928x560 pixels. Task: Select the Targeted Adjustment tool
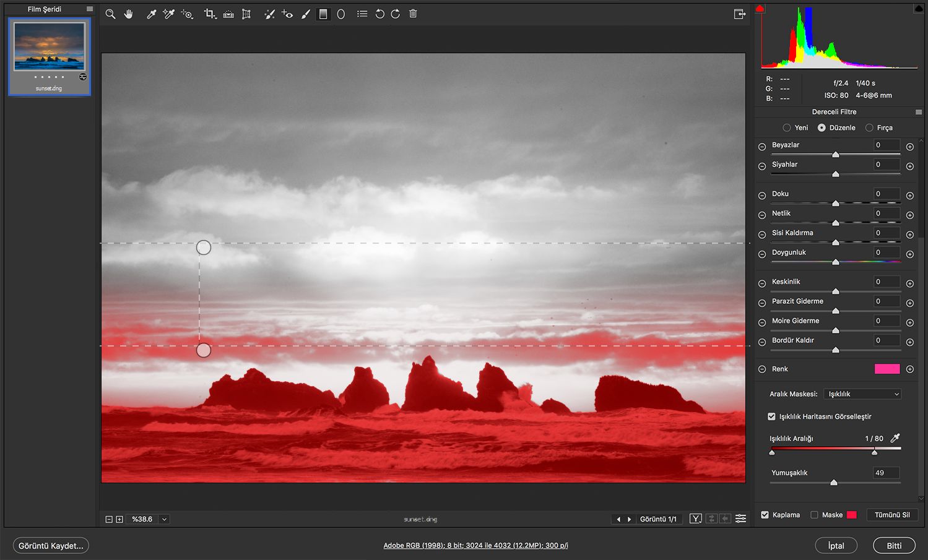(x=187, y=14)
